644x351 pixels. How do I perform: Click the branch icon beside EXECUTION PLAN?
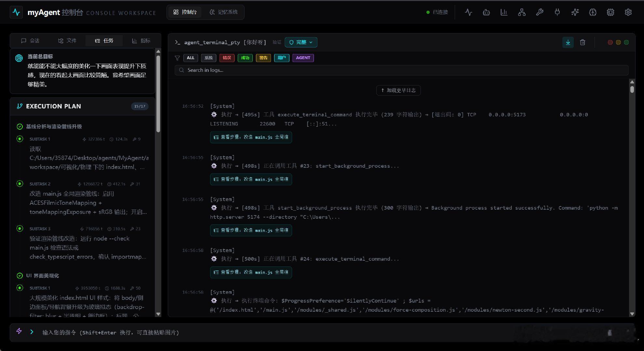point(20,106)
